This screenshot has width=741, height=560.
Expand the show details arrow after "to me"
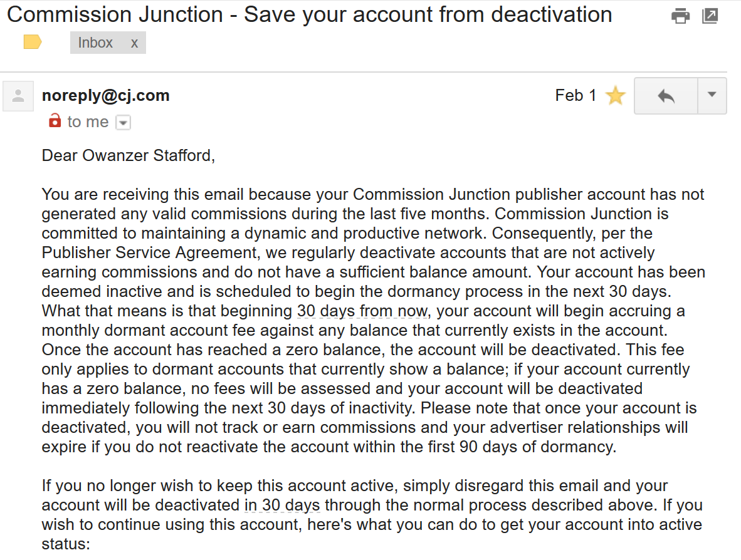tap(124, 123)
